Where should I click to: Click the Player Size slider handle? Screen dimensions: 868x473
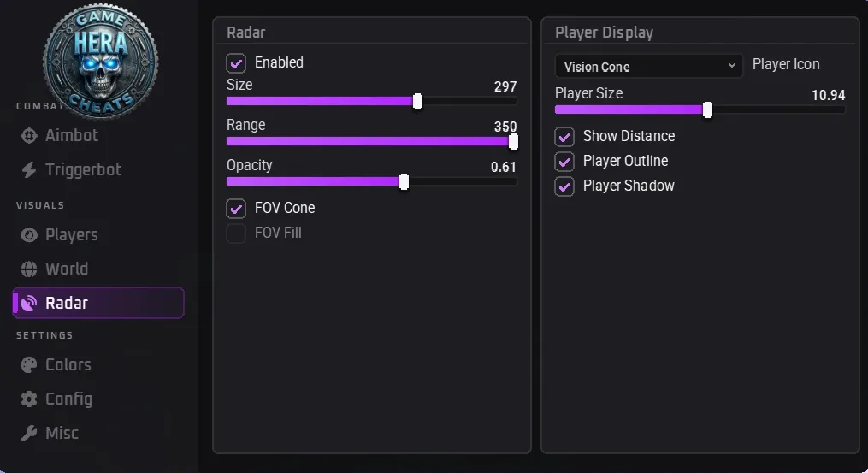[x=707, y=109]
